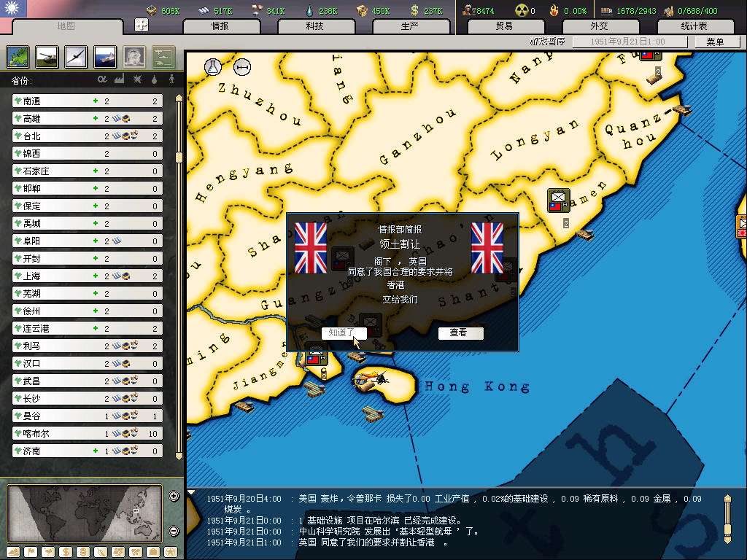The height and width of the screenshot is (560, 747).
Task: Open the 统计表 statistics tab
Action: coord(694,26)
